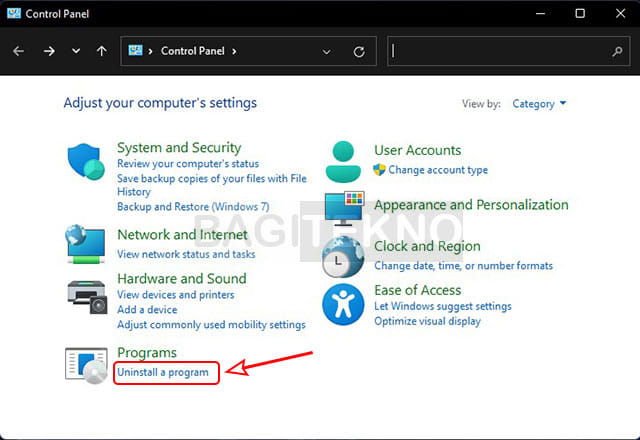Screen dimensions: 640x440
Task: Open Change date, time, or number formats
Action: (x=463, y=266)
